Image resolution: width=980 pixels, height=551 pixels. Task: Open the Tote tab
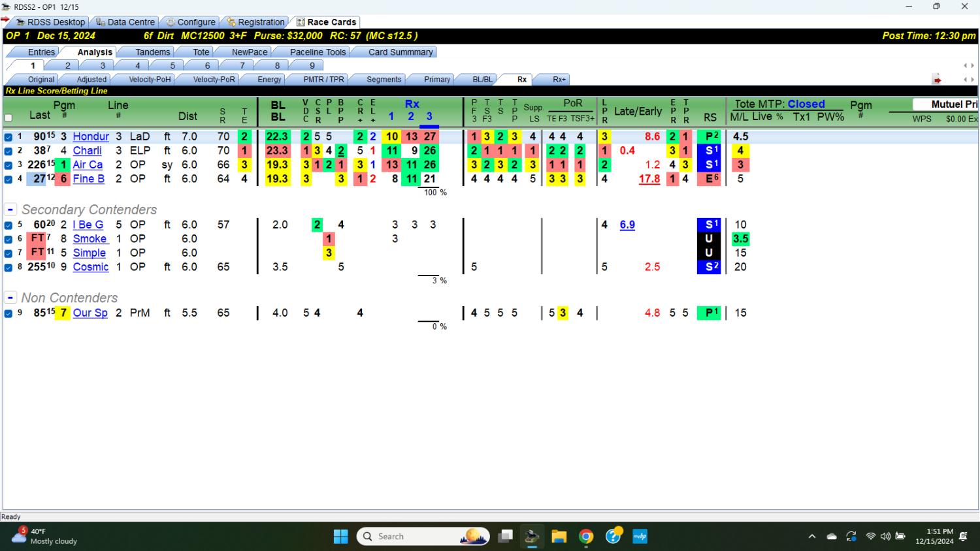point(201,52)
